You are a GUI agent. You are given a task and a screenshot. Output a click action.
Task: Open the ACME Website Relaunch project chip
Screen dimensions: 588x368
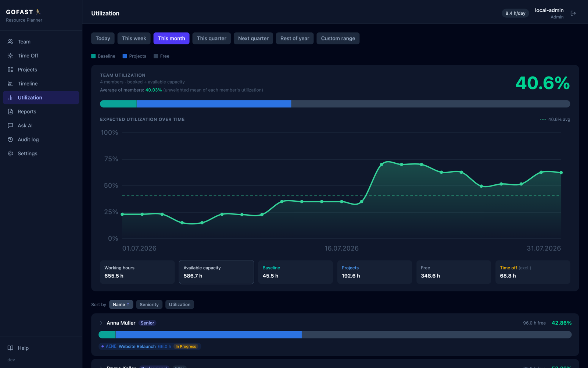[150, 346]
